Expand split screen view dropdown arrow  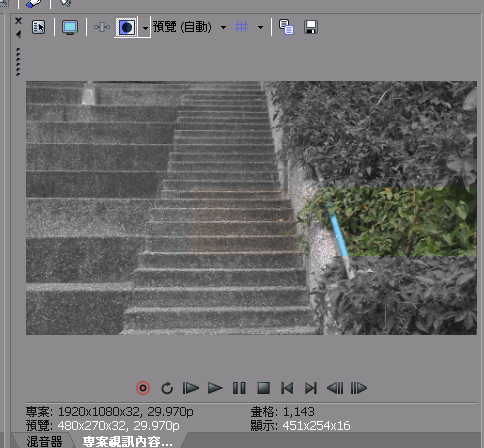pos(145,28)
